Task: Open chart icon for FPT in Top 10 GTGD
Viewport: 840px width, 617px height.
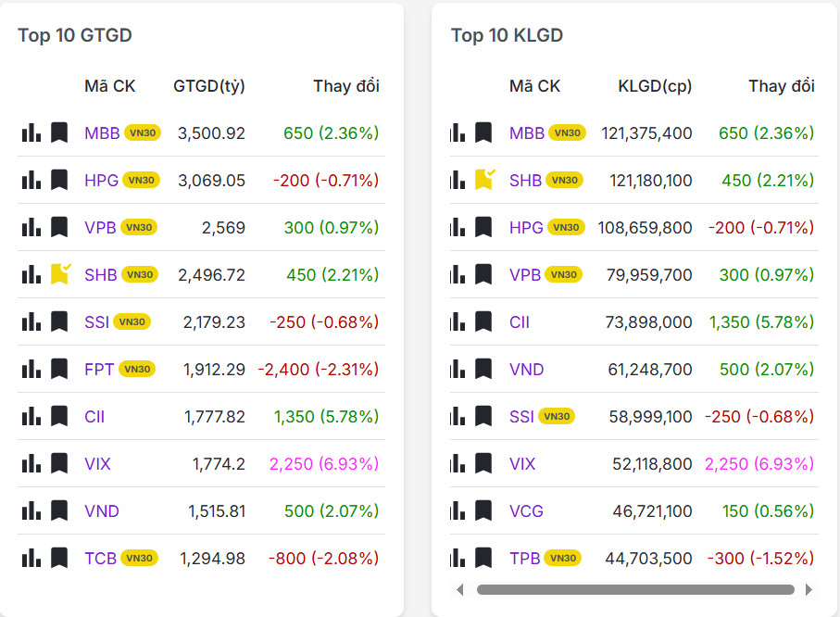Action: pyautogui.click(x=31, y=369)
